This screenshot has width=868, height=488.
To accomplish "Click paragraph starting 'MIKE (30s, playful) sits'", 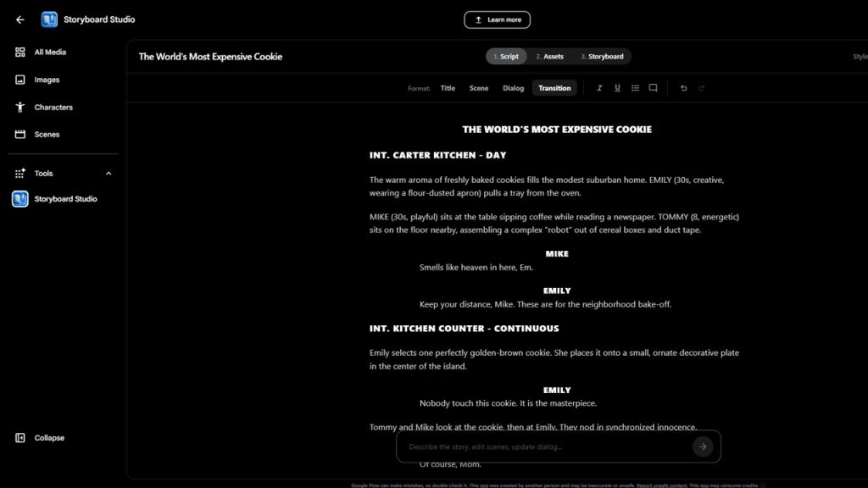I will click(x=554, y=224).
